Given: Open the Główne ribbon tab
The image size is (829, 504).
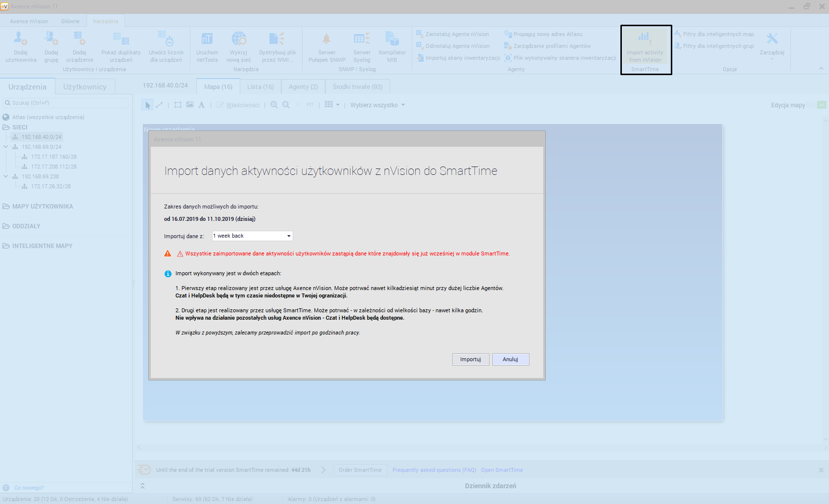Looking at the screenshot, I should click(70, 21).
